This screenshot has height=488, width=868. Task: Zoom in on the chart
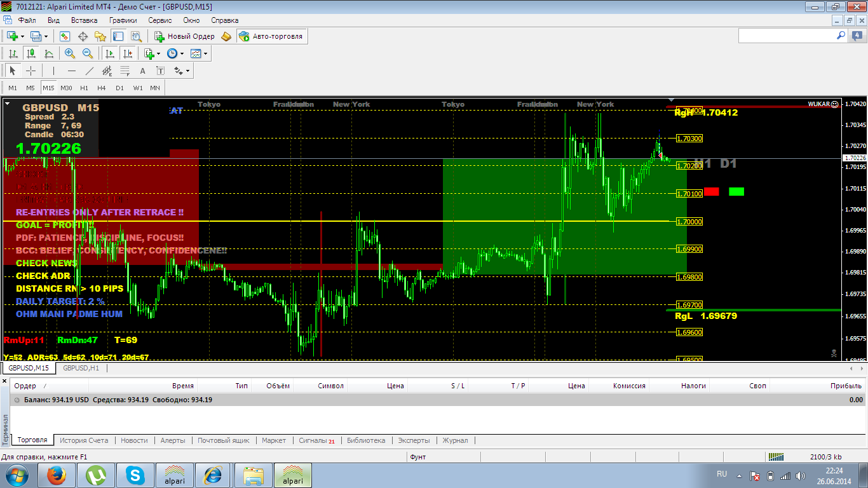[70, 53]
